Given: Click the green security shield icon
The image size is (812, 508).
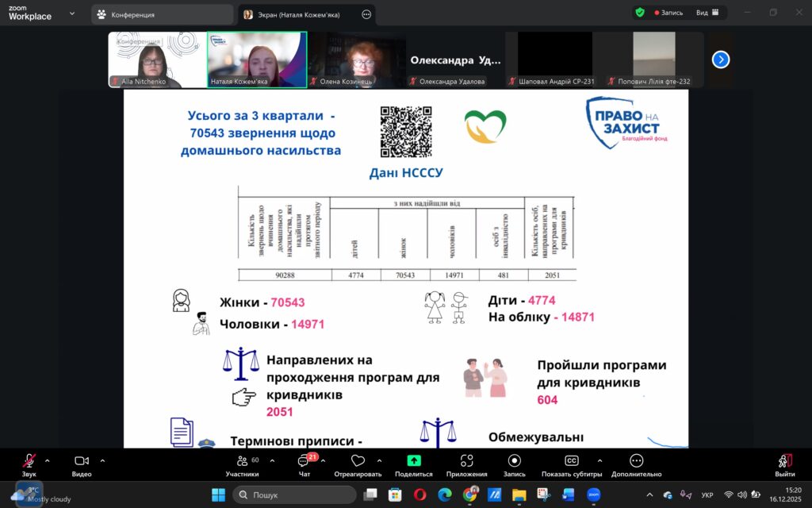Looking at the screenshot, I should (x=640, y=13).
